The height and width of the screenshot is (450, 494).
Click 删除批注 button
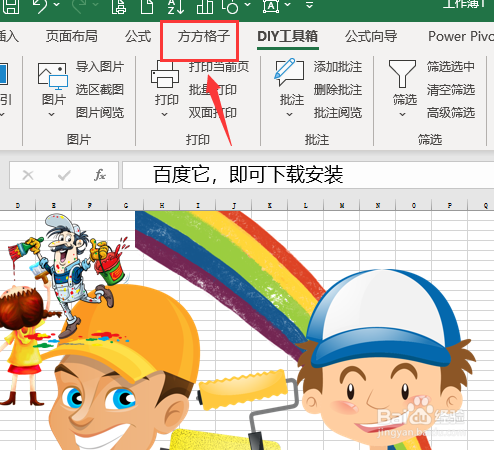coord(338,90)
